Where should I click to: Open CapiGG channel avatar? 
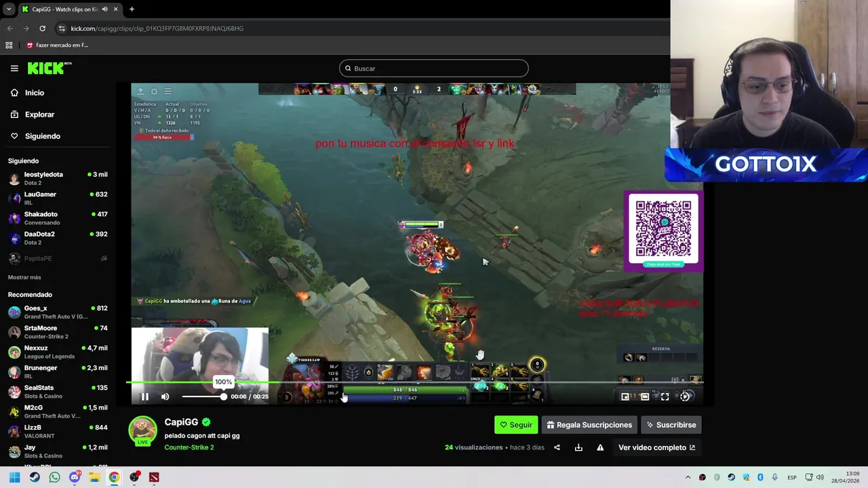[x=142, y=431]
